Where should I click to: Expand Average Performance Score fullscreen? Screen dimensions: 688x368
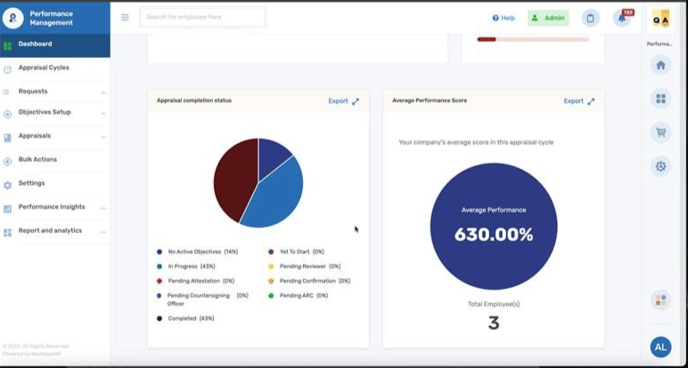click(591, 101)
